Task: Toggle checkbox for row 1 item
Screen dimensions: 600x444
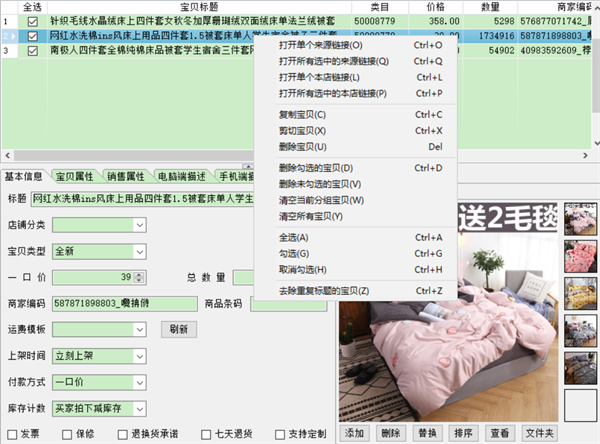Action: (x=33, y=21)
